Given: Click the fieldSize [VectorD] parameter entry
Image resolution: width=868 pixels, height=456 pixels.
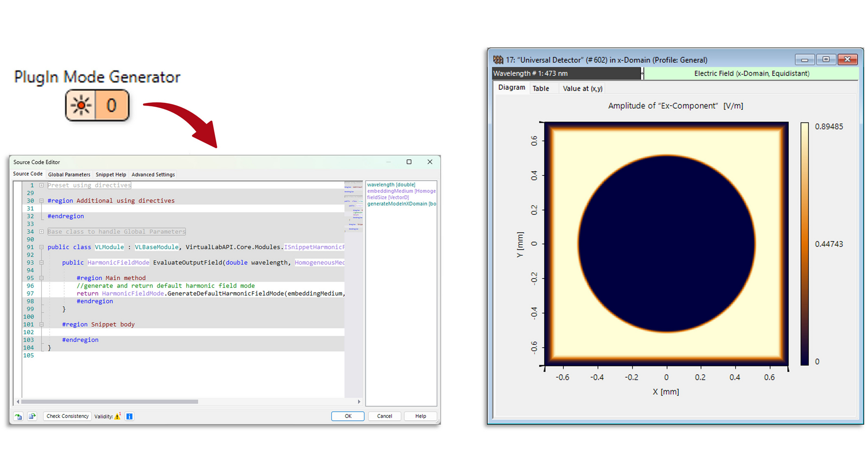Looking at the screenshot, I should 388,197.
